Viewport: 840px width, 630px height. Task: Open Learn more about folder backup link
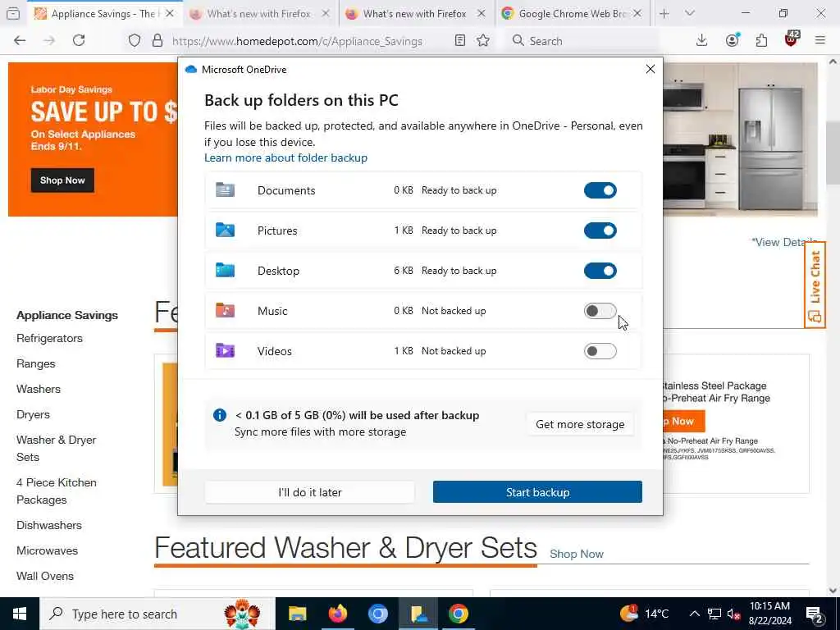point(285,157)
